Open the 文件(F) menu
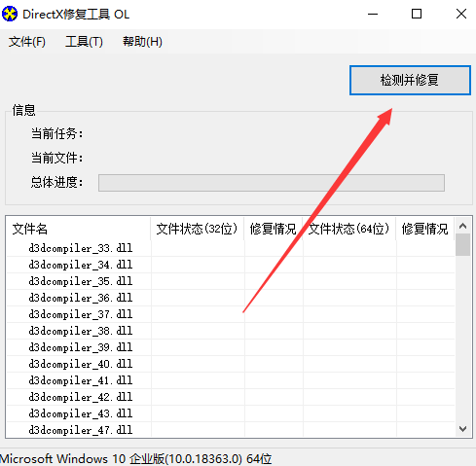 [x=27, y=42]
